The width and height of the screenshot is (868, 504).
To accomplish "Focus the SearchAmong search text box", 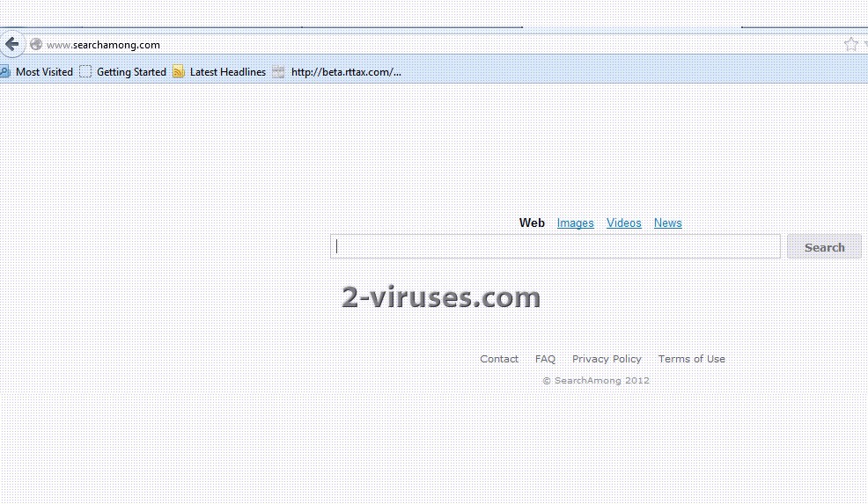I will 555,247.
